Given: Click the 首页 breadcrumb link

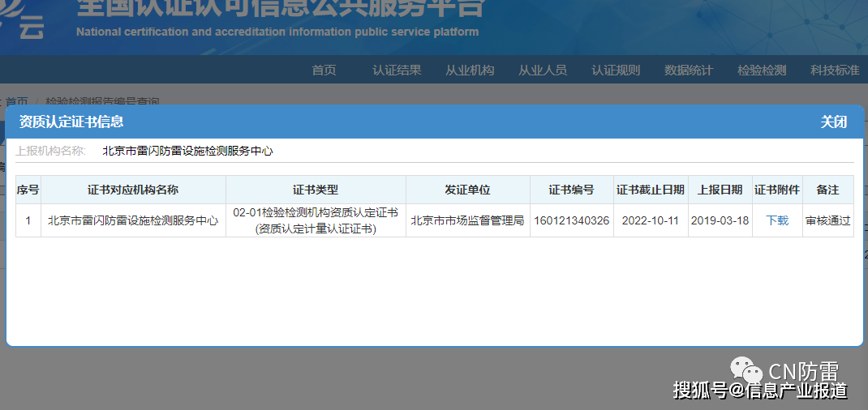Looking at the screenshot, I should (x=16, y=101).
